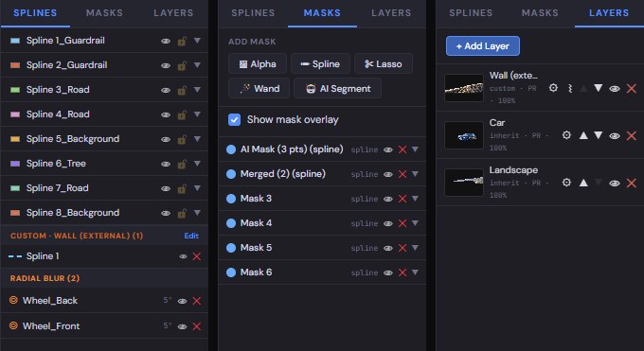Switch left panel to the MASKS tab
The image size is (644, 351).
pyautogui.click(x=104, y=12)
